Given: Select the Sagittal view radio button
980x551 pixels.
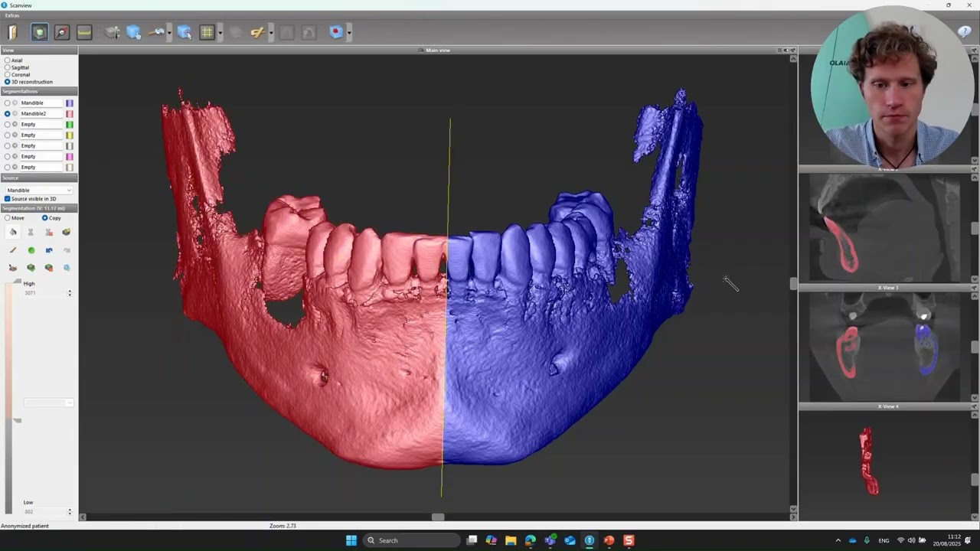Looking at the screenshot, I should point(8,67).
